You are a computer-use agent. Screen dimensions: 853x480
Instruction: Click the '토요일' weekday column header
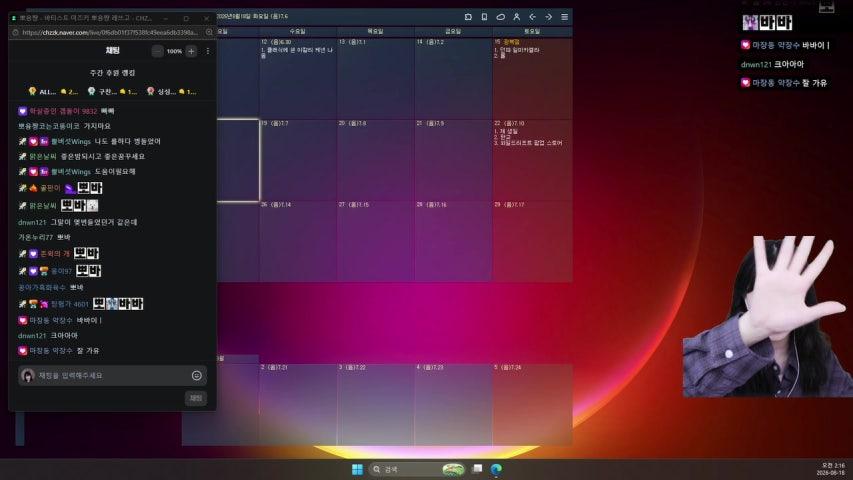[532, 32]
